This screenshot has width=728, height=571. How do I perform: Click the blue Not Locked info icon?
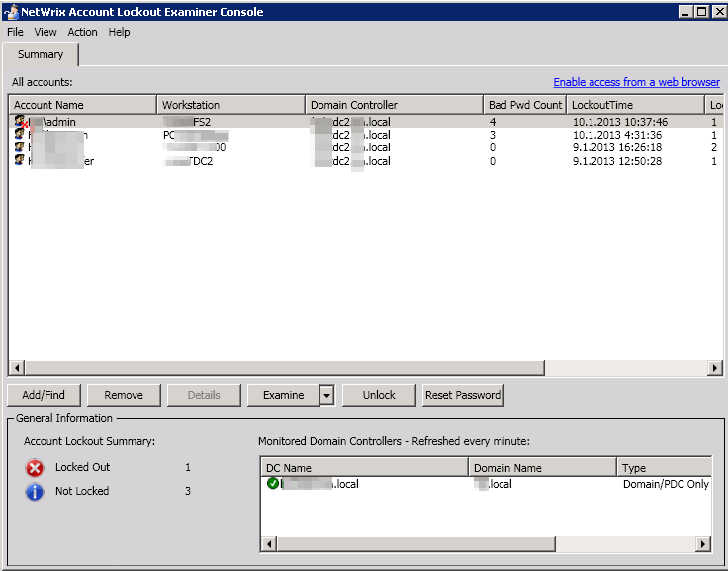pyautogui.click(x=35, y=492)
